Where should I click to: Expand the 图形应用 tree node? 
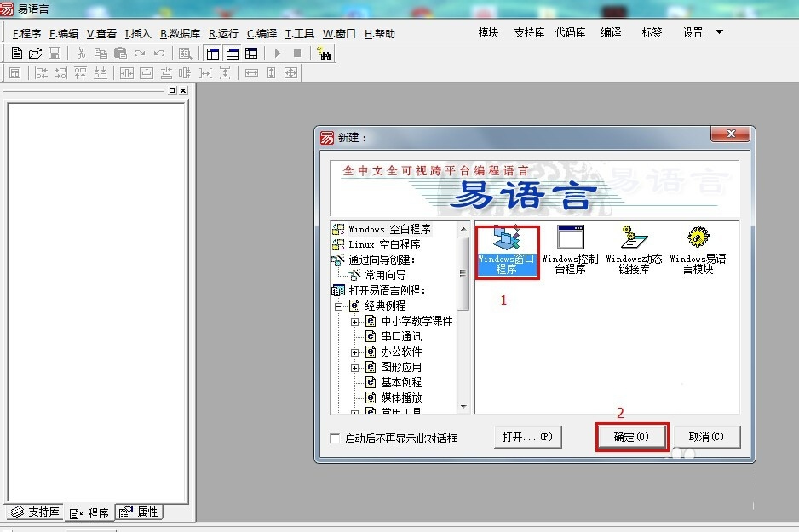[x=354, y=368]
